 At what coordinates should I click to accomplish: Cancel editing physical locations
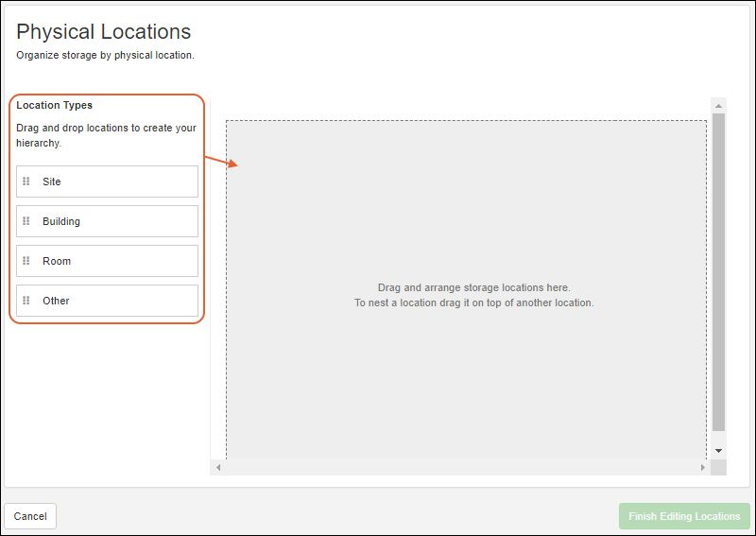tap(30, 516)
